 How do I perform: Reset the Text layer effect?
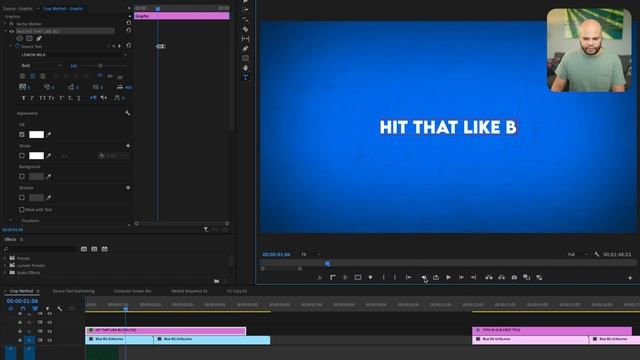click(x=129, y=30)
